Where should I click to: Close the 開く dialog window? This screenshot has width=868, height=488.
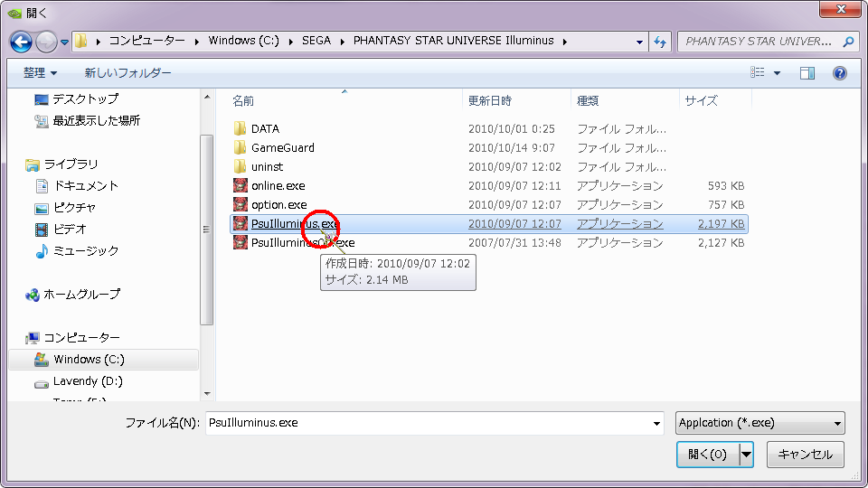pyautogui.click(x=840, y=9)
